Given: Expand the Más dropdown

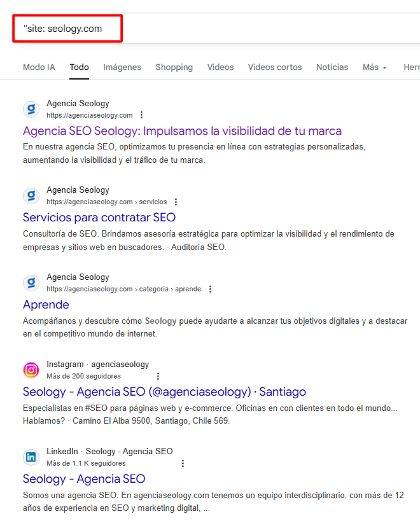Looking at the screenshot, I should tap(375, 67).
